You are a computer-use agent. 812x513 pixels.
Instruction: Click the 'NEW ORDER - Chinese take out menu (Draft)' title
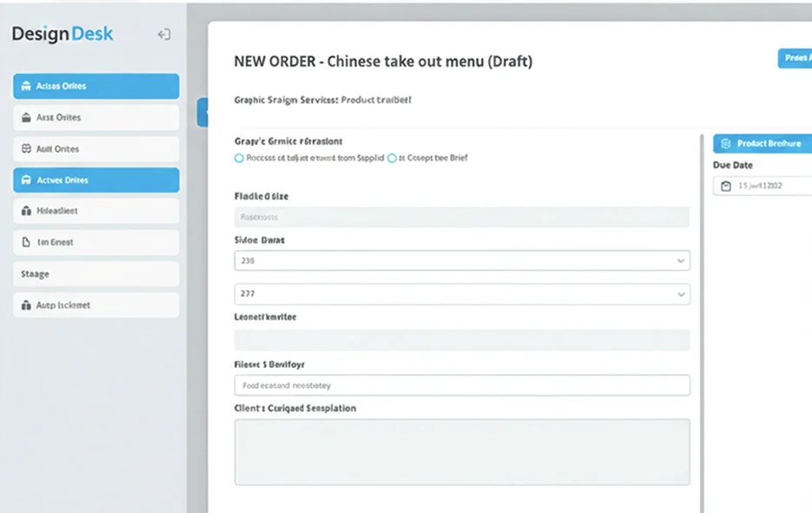point(383,61)
